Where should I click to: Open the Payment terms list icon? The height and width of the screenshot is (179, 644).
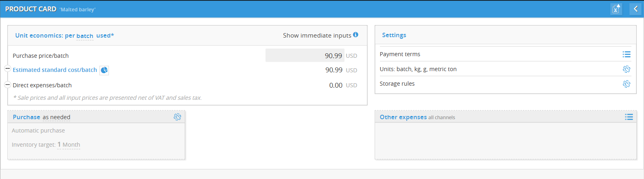pyautogui.click(x=626, y=54)
